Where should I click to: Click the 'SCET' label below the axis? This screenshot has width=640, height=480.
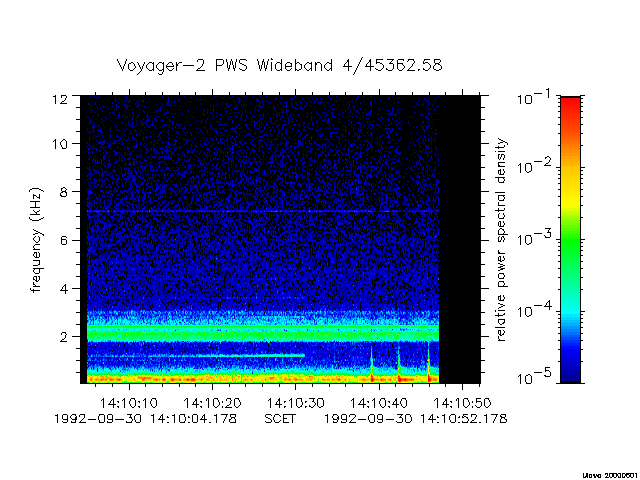280,419
